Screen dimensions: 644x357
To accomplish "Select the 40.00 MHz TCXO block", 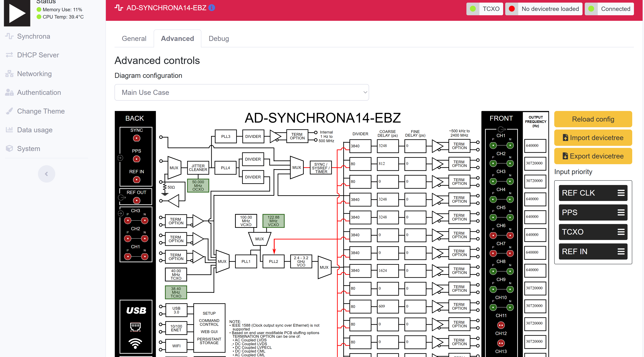I will [176, 274].
